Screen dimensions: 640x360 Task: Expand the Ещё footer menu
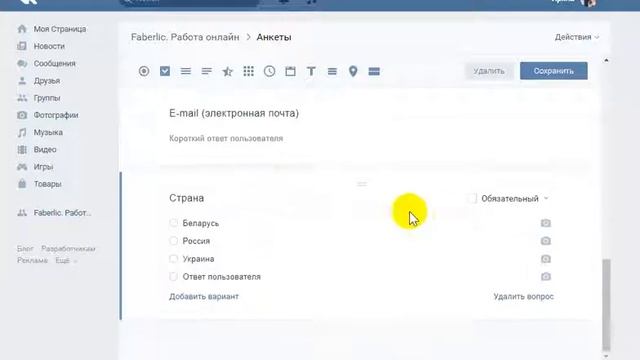pyautogui.click(x=66, y=260)
